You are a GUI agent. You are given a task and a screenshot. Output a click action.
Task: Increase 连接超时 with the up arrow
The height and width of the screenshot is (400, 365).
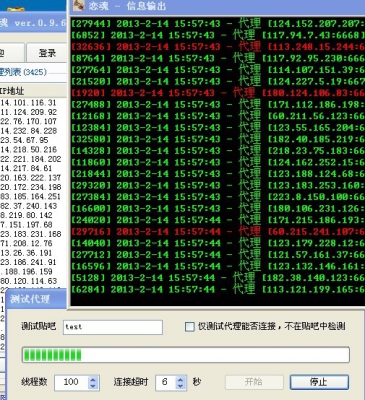point(180,379)
